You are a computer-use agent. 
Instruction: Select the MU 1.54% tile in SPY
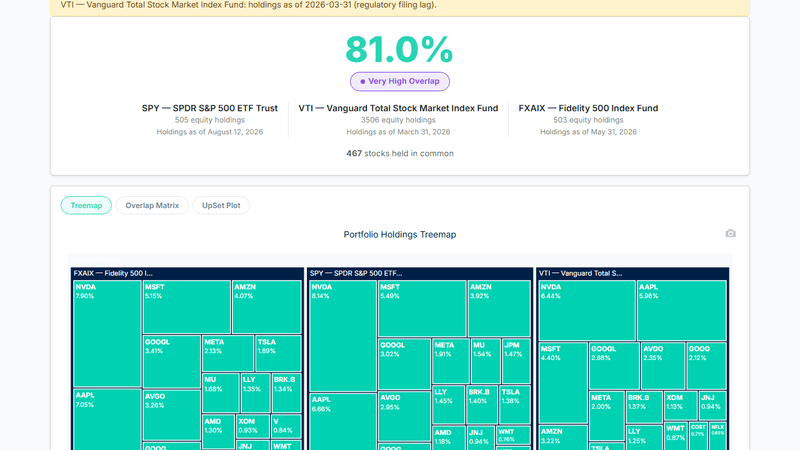pos(486,361)
